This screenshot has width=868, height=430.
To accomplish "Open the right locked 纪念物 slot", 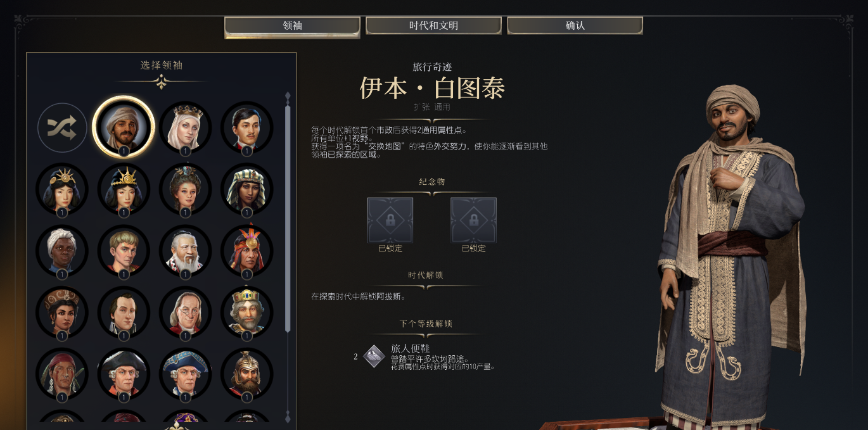I will point(473,220).
